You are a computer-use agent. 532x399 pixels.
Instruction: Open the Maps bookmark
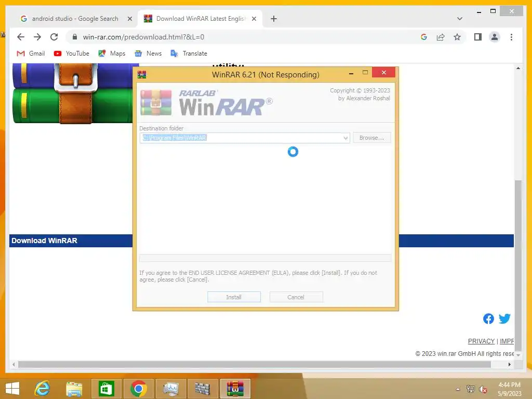[112, 54]
